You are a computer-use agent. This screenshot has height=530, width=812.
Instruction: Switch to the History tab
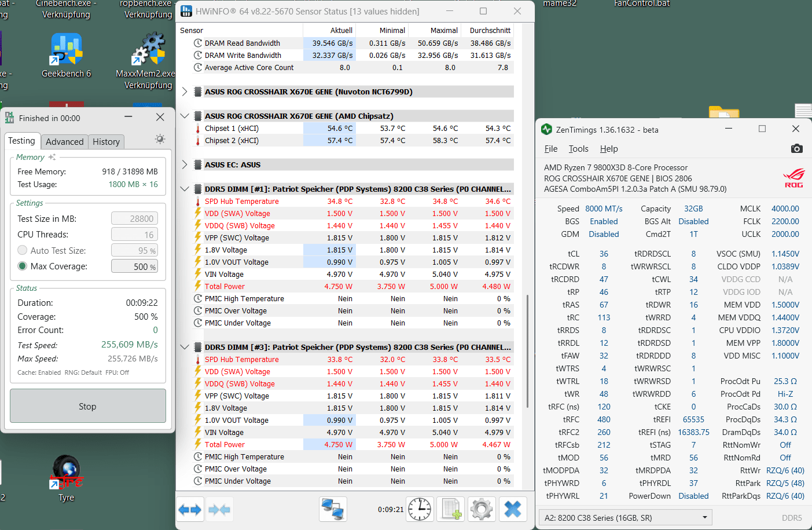point(106,142)
